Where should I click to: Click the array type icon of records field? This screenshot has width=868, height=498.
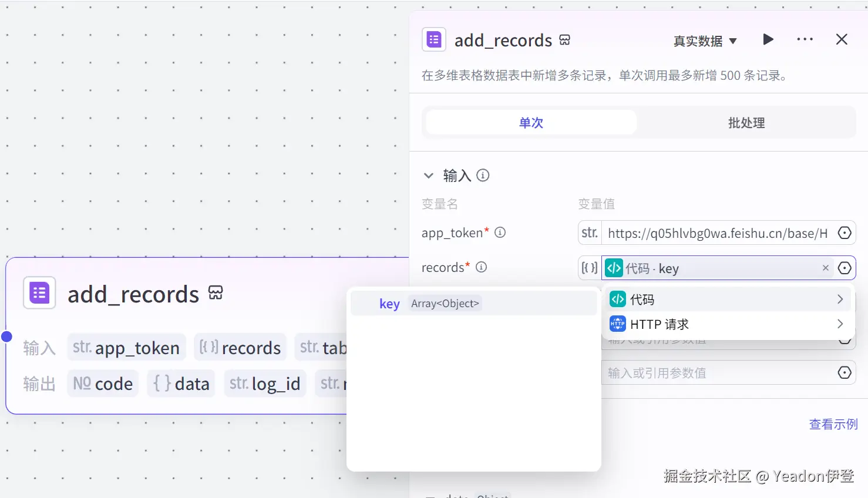coord(590,268)
